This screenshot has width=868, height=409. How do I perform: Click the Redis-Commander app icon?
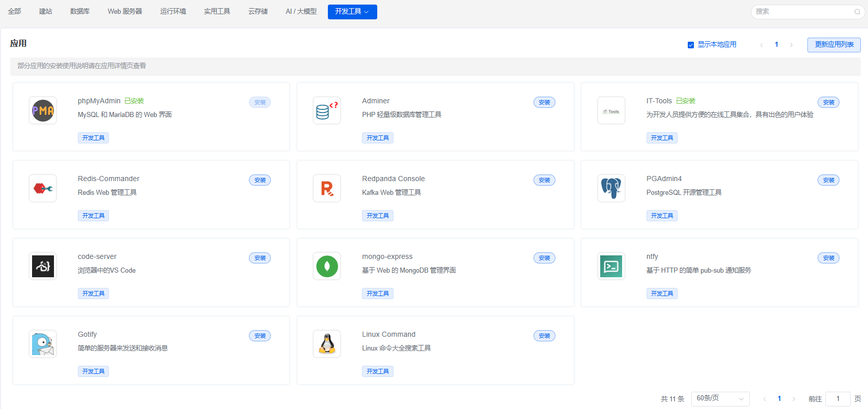point(43,188)
